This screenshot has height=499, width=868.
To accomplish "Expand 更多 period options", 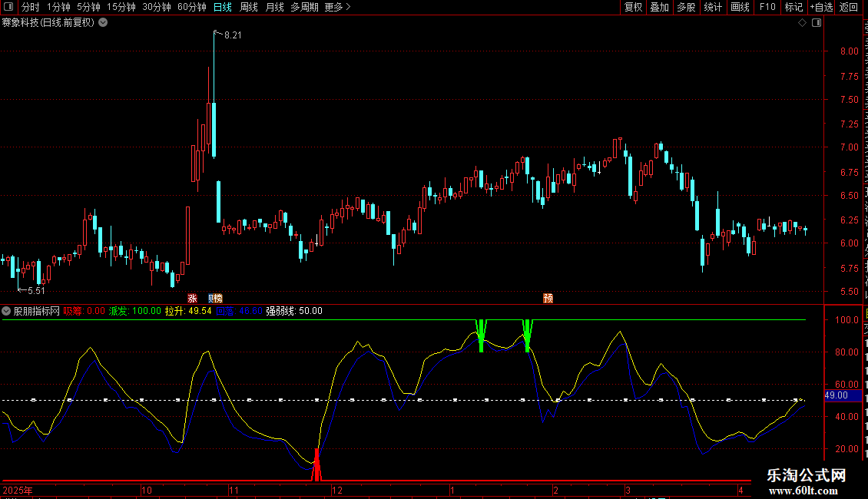I will pyautogui.click(x=338, y=7).
